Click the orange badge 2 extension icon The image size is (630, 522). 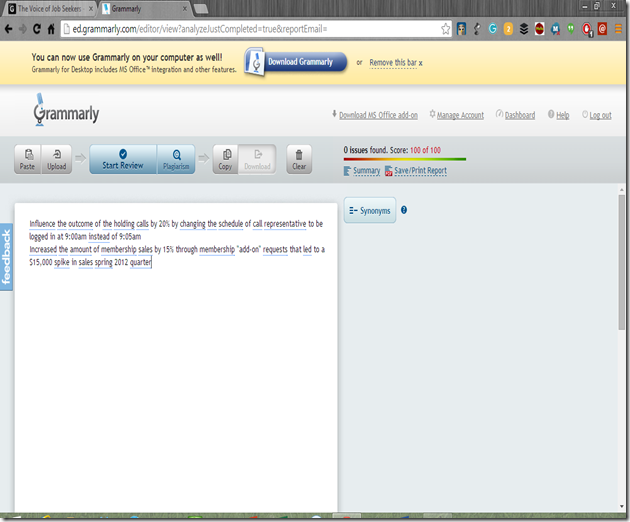click(x=508, y=29)
